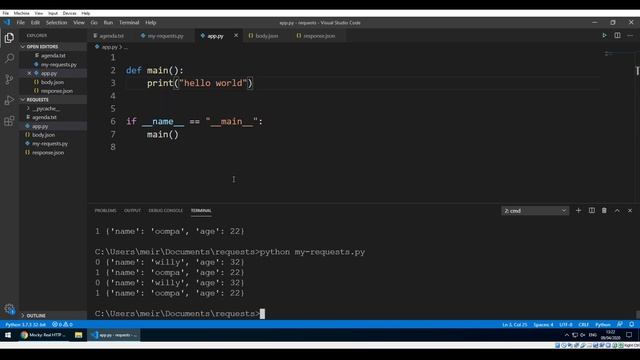The width and height of the screenshot is (640, 360).
Task: Click 'Spaces: 4' indentation setting
Action: coord(543,324)
